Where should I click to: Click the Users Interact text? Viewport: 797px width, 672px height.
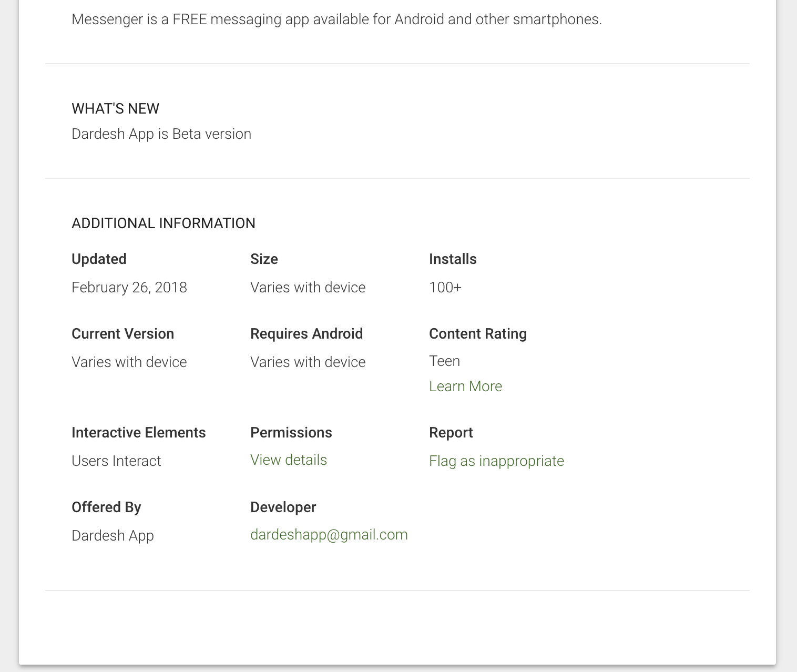click(x=116, y=461)
